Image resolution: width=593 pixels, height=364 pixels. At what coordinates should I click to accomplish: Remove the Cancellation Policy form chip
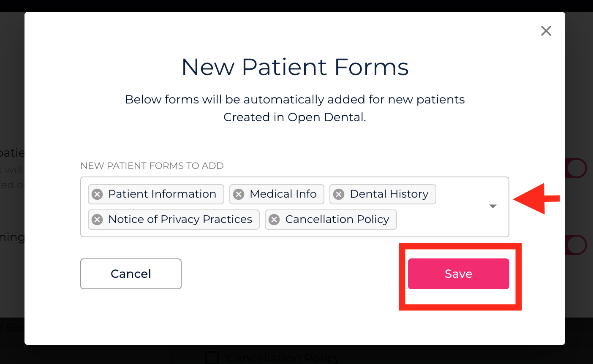[x=275, y=220]
